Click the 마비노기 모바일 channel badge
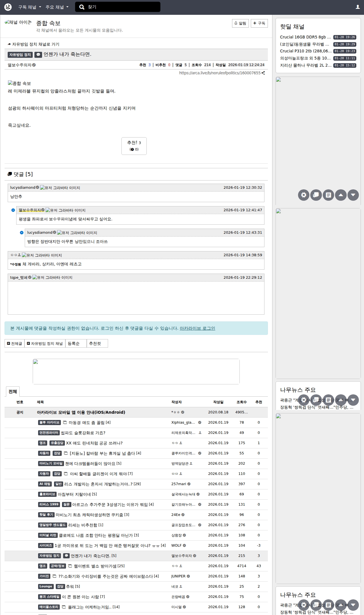 [x=51, y=464]
